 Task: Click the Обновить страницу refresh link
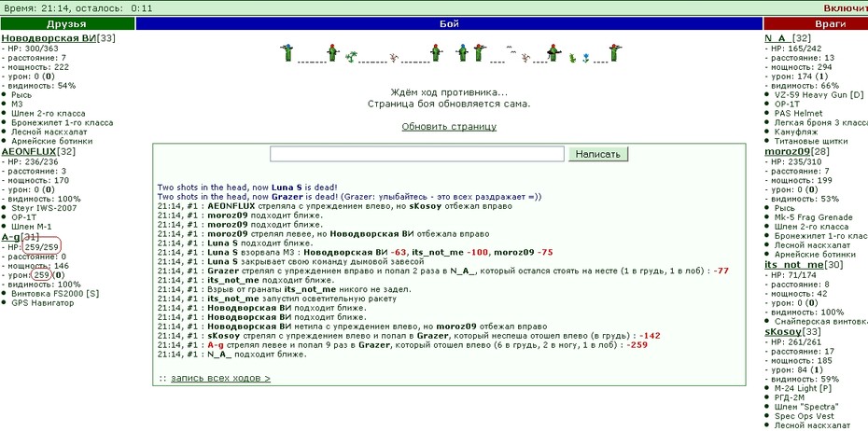[x=449, y=127]
